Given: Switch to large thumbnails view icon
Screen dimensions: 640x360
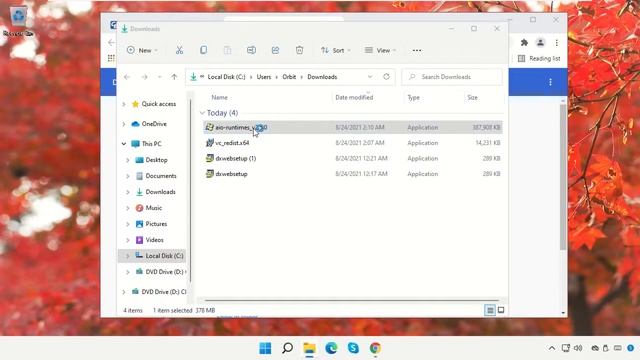Looking at the screenshot, I should click(501, 310).
